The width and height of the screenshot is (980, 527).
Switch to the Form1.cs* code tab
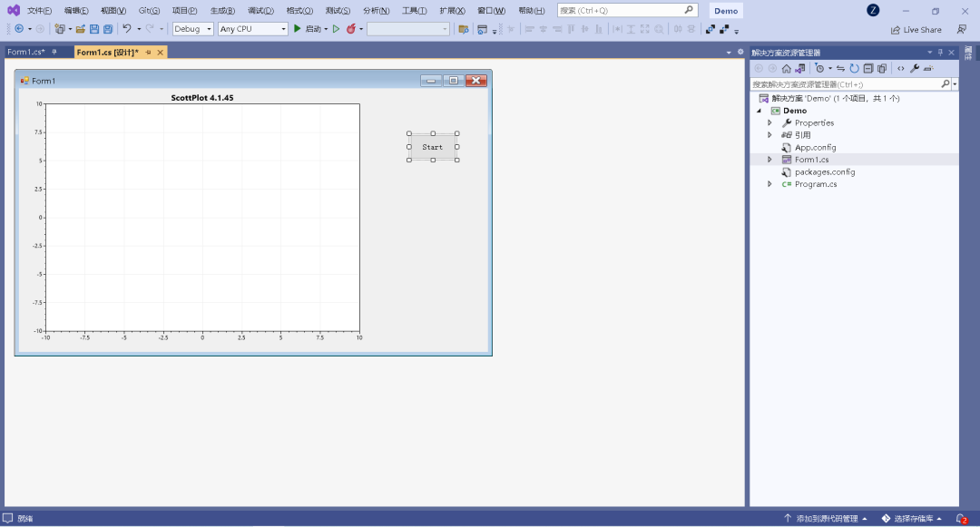(x=25, y=53)
